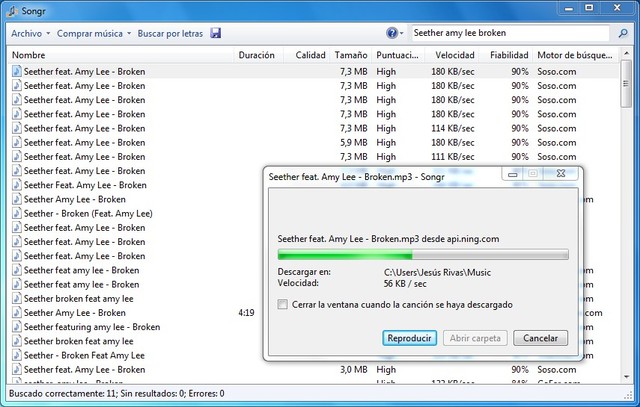The width and height of the screenshot is (640, 407).
Task: Select the 'Seether - Broken (Feat. Amy Lee)' row
Action: [136, 213]
